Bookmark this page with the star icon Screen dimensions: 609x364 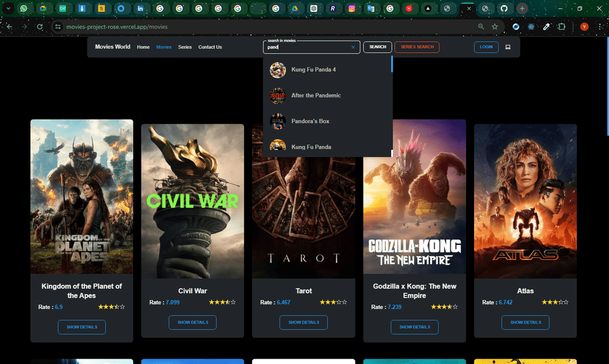pyautogui.click(x=495, y=27)
